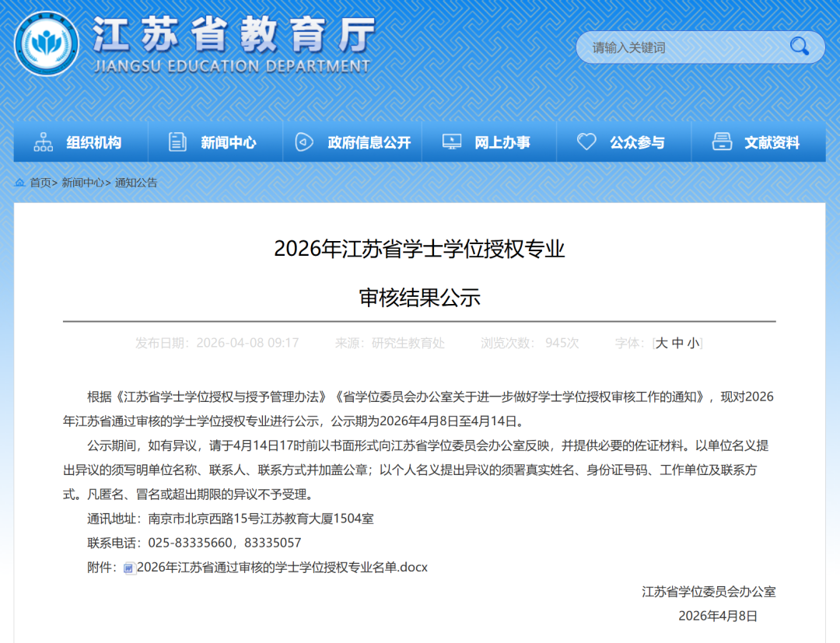The width and height of the screenshot is (840, 643).
Task: Click the Jiangsu Education Department logo
Action: 48,44
